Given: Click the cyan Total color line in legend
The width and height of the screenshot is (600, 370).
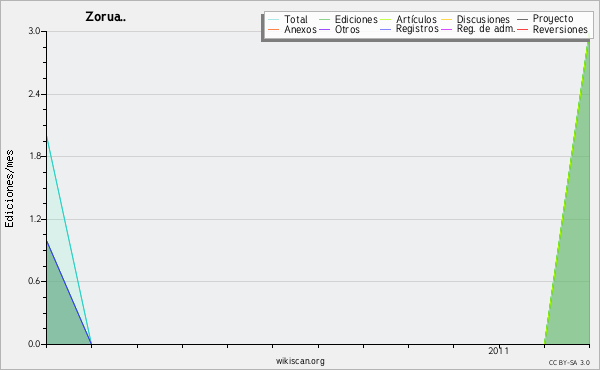Looking at the screenshot, I should 274,20.
